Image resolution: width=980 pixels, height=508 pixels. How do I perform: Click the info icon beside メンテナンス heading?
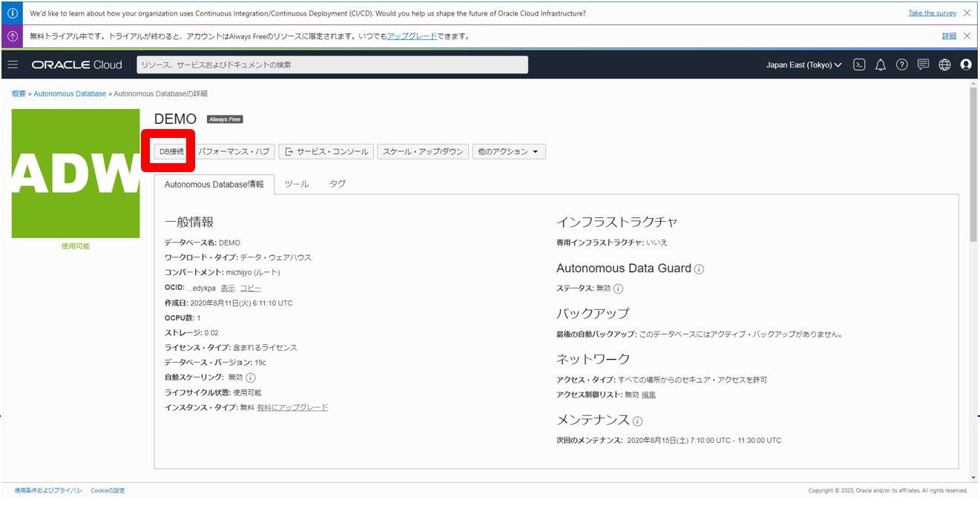click(638, 421)
